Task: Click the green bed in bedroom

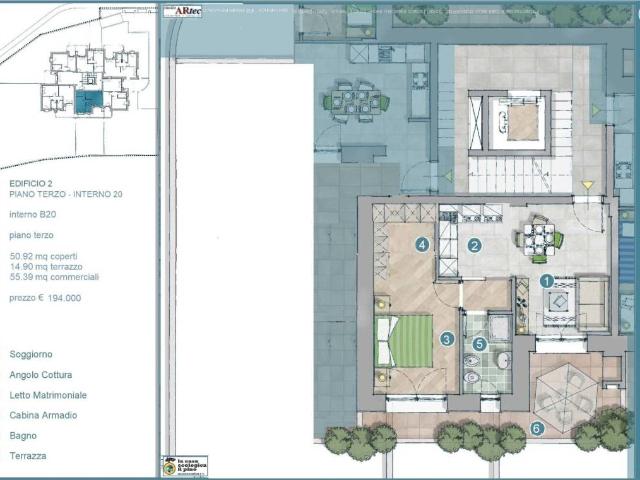Action: (404, 341)
